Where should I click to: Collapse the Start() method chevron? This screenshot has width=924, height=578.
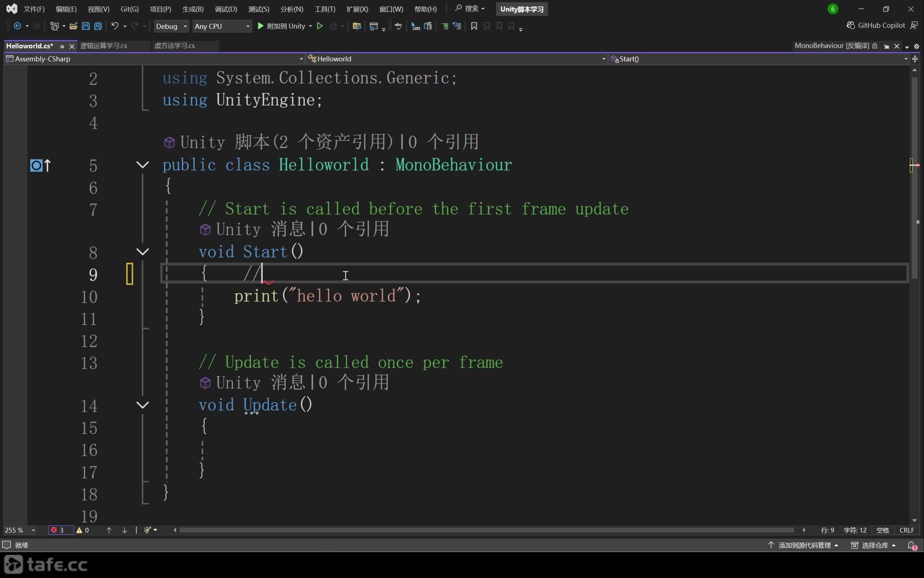143,251
